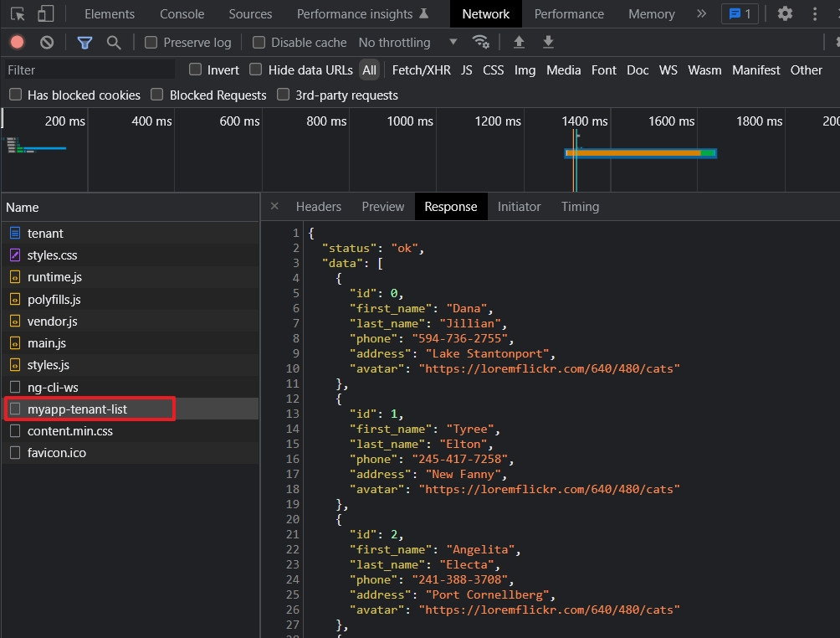This screenshot has height=638, width=840.
Task: Check the Disable cache option
Action: click(x=259, y=43)
